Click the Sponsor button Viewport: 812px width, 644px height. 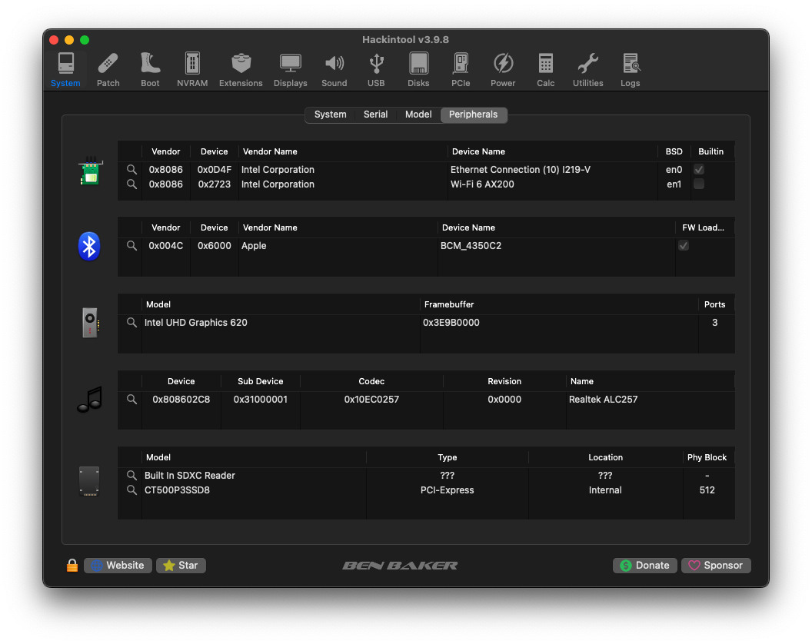coord(715,566)
